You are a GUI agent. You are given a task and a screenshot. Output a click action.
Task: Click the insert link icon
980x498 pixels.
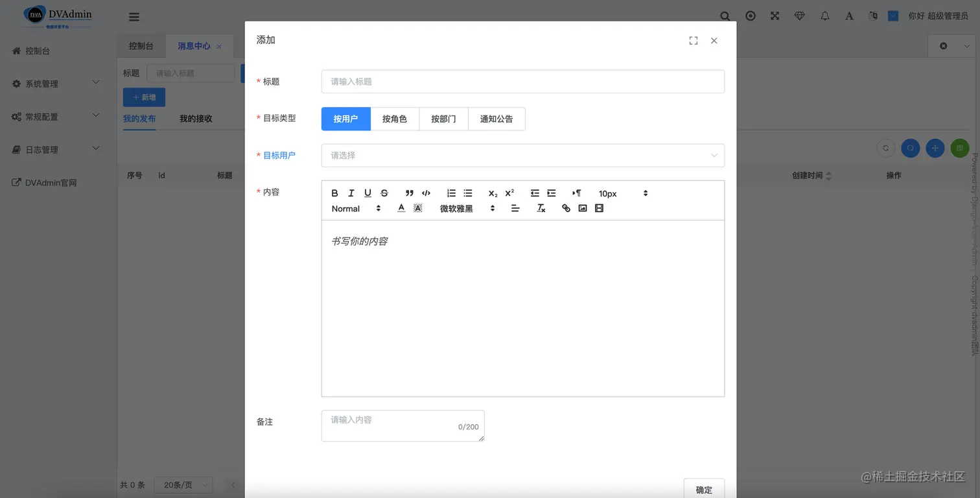[565, 208]
